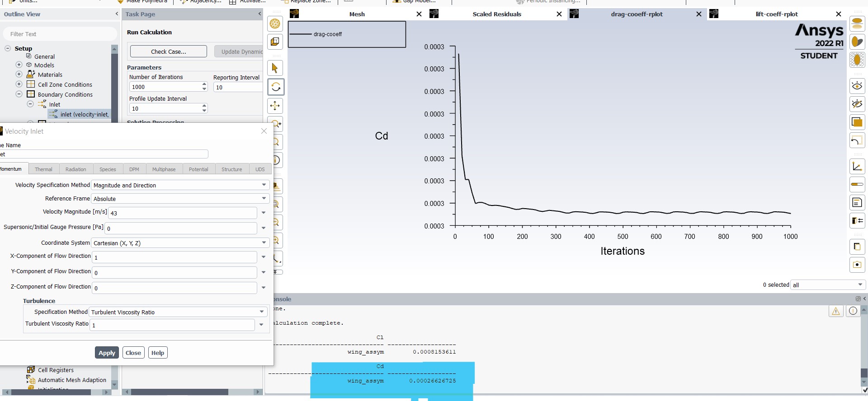868x401 pixels.
Task: Open the Thermal tab in Velocity Inlet
Action: [43, 169]
